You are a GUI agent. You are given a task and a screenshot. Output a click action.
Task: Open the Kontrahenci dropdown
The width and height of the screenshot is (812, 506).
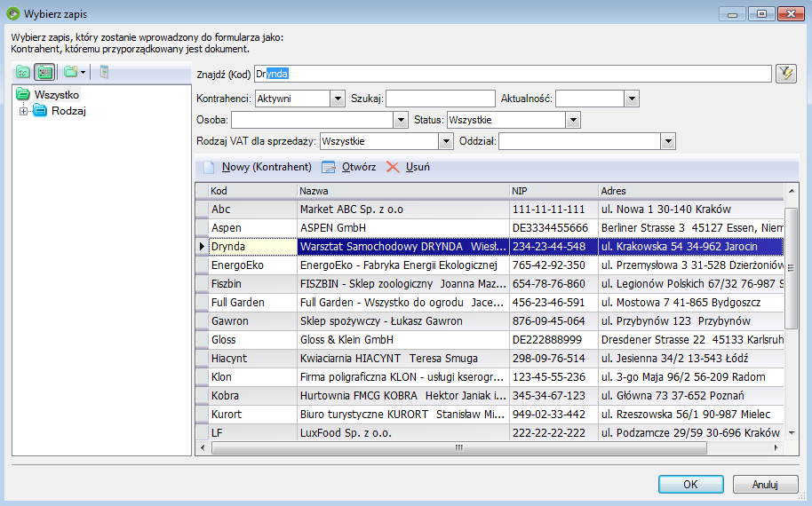coord(338,99)
